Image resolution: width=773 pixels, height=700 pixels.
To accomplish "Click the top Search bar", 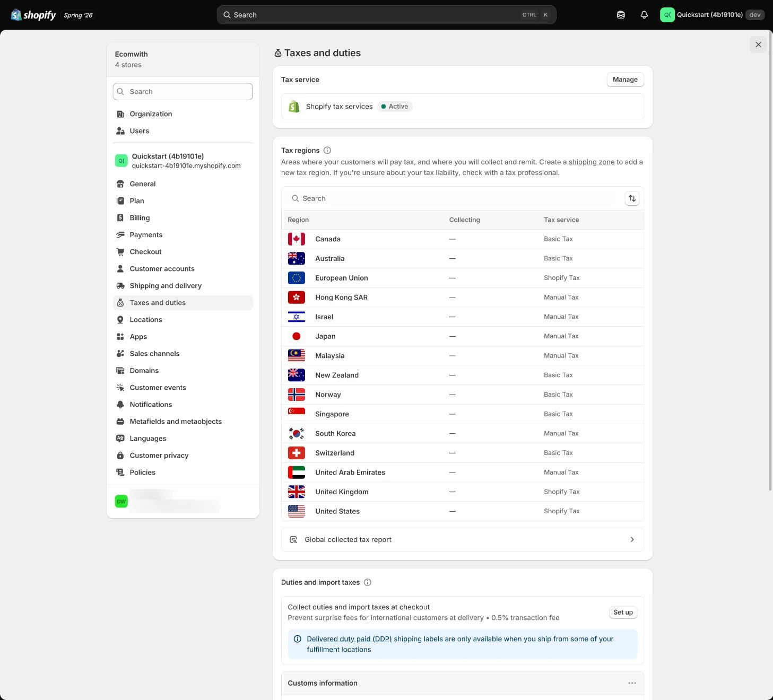I will tap(386, 15).
